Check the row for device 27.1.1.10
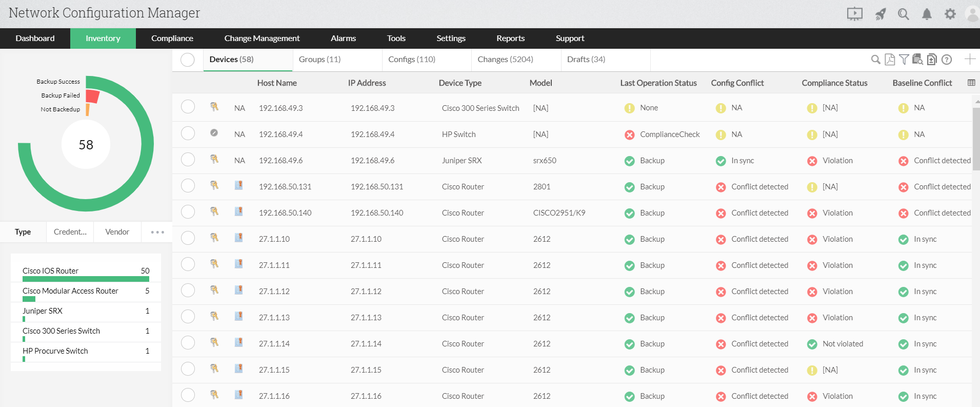980x407 pixels. 188,238
